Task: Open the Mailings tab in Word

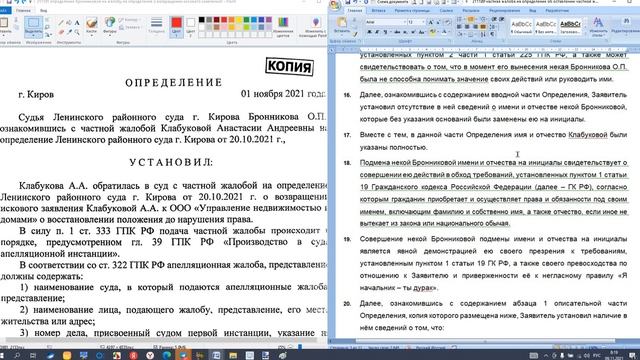Action: pyautogui.click(x=471, y=11)
